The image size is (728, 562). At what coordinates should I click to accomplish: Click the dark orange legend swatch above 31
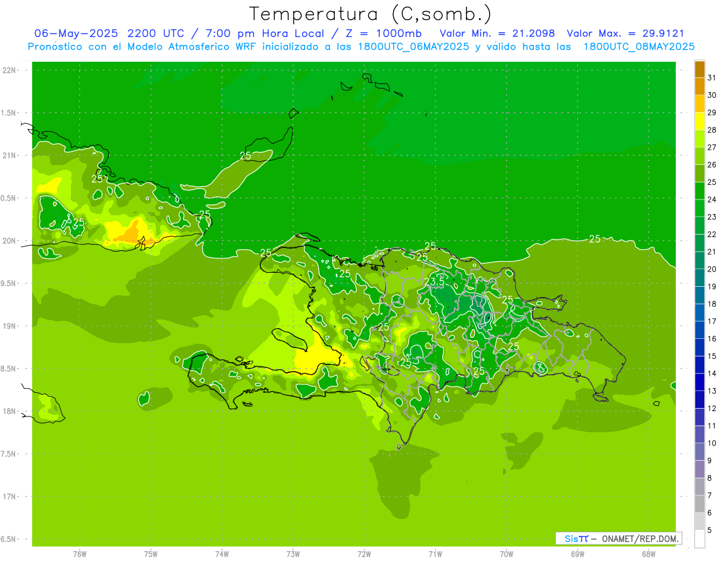(699, 69)
